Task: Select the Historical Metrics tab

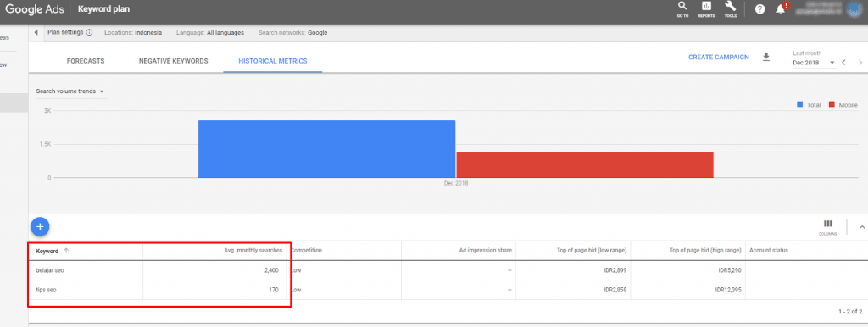Action: coord(273,61)
